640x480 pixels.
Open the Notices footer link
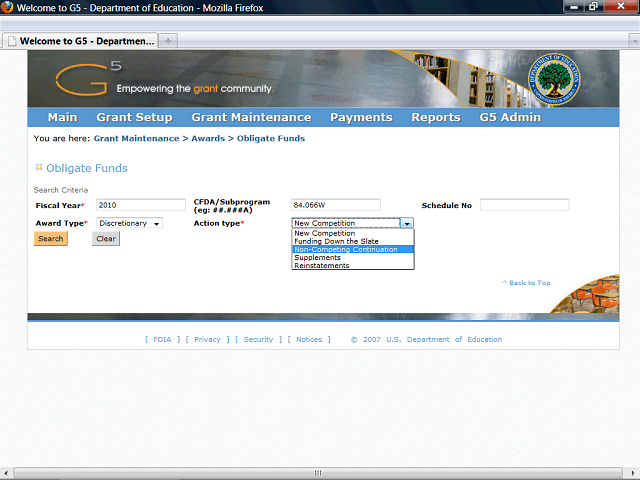pos(309,339)
